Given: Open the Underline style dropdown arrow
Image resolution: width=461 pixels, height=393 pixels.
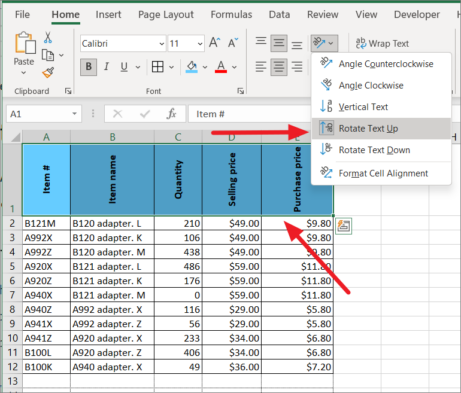Looking at the screenshot, I should [138, 67].
